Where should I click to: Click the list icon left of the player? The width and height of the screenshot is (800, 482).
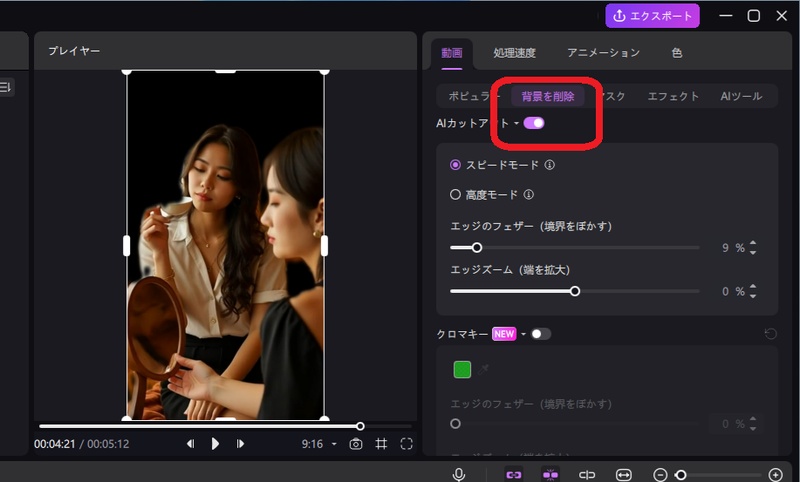pyautogui.click(x=5, y=87)
